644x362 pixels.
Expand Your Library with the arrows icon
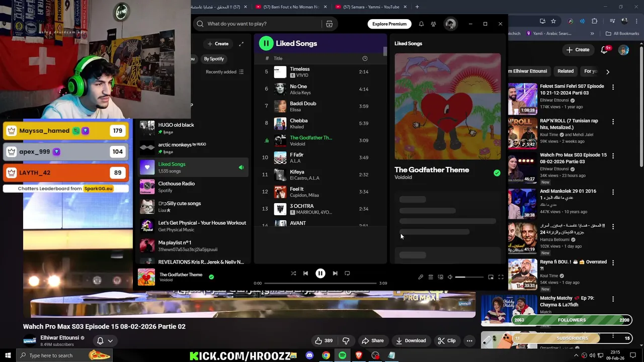pyautogui.click(x=241, y=44)
